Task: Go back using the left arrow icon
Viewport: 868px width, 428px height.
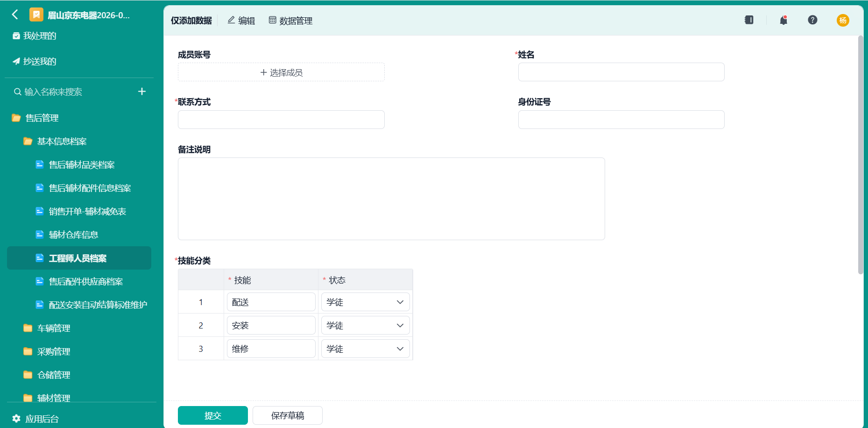Action: (15, 14)
